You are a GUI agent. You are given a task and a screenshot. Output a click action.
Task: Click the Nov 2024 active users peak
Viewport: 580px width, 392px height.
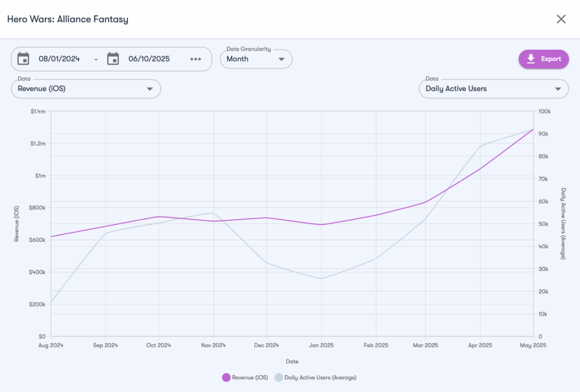pyautogui.click(x=213, y=213)
